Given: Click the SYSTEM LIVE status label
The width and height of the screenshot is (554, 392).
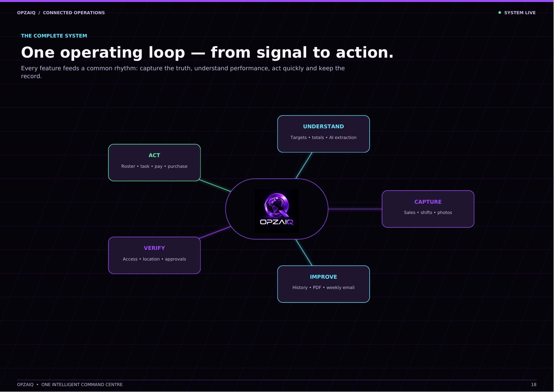Looking at the screenshot, I should (x=520, y=13).
